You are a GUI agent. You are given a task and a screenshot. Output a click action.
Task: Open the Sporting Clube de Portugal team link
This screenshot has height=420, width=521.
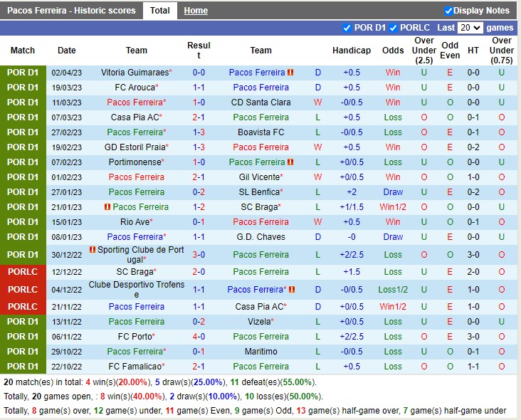point(135,255)
